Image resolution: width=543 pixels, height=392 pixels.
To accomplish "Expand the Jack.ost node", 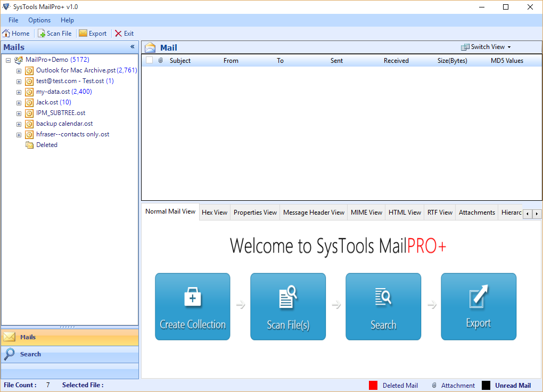I will (19, 103).
